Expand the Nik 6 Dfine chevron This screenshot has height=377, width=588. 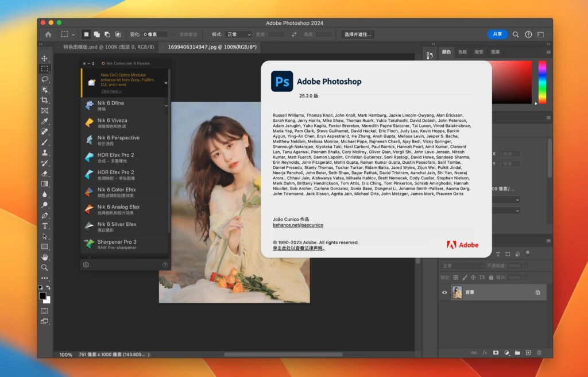pos(166,106)
